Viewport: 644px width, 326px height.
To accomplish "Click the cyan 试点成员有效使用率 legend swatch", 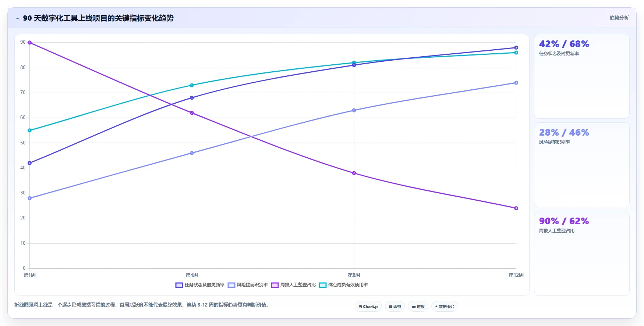I will [323, 285].
